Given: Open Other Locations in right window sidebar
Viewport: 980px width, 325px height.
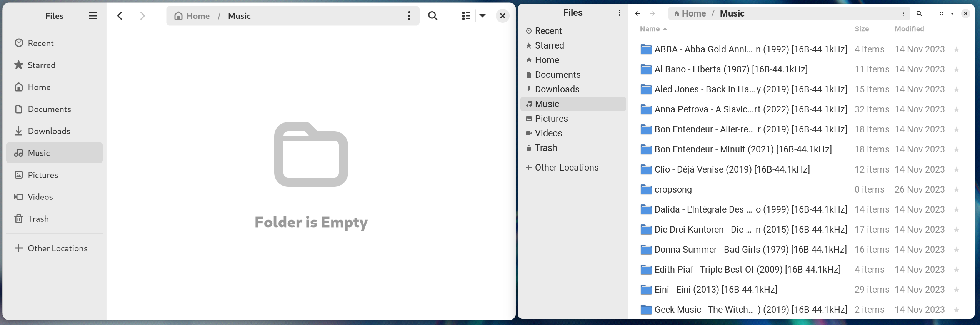Looking at the screenshot, I should (x=573, y=168).
